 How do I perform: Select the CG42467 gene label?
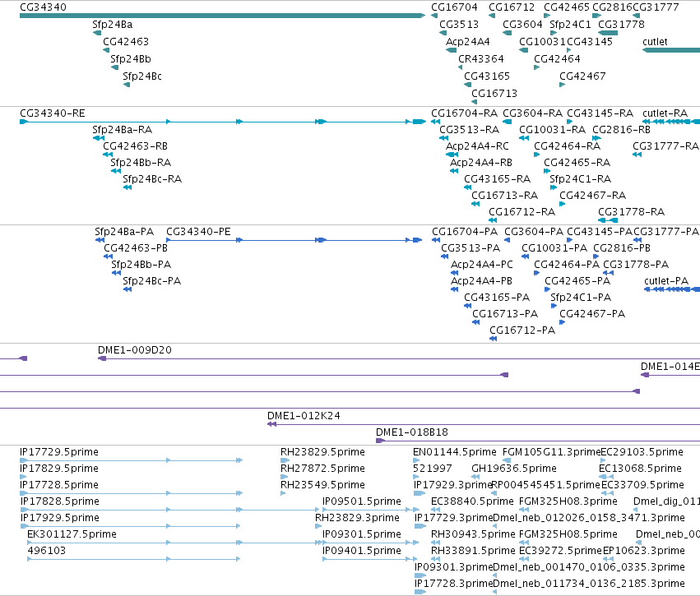(582, 76)
